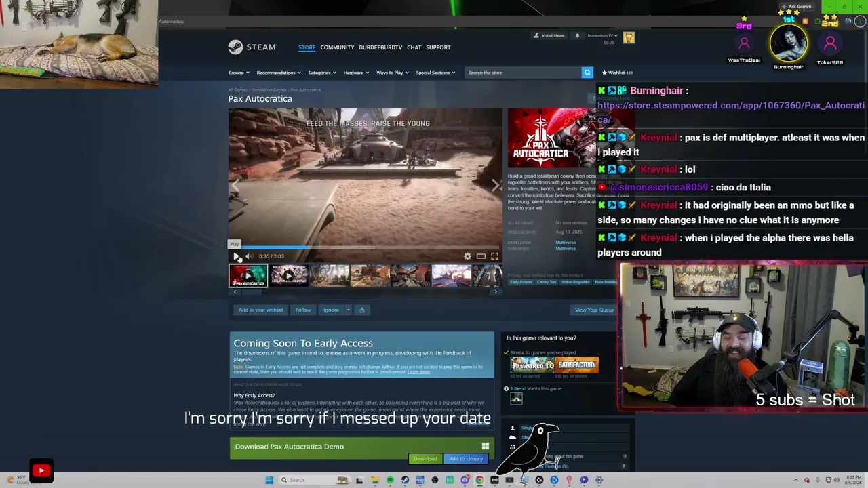The height and width of the screenshot is (488, 868).
Task: Open the Windows Start menu
Action: point(269,480)
